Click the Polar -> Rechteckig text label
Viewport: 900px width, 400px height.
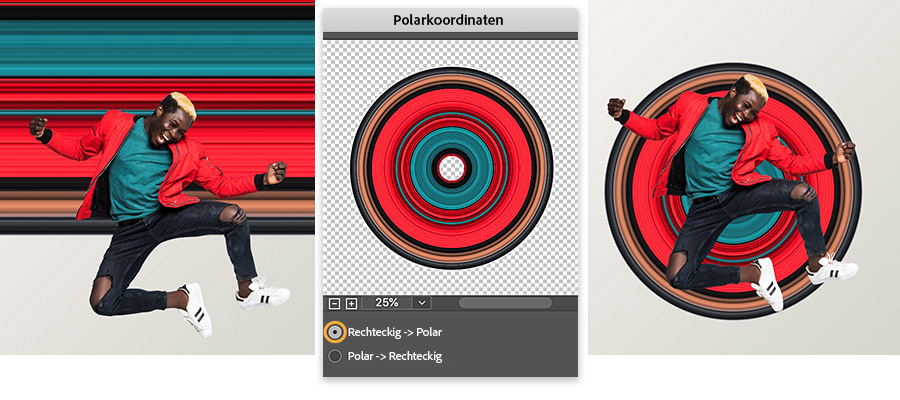click(395, 356)
